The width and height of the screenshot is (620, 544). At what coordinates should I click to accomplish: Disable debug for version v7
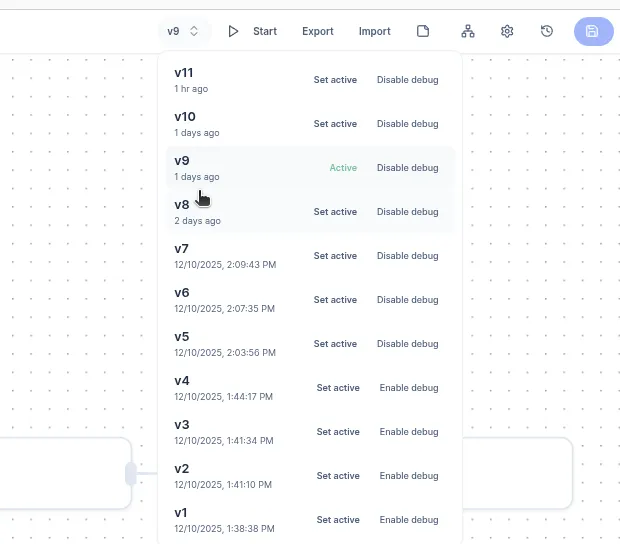407,256
